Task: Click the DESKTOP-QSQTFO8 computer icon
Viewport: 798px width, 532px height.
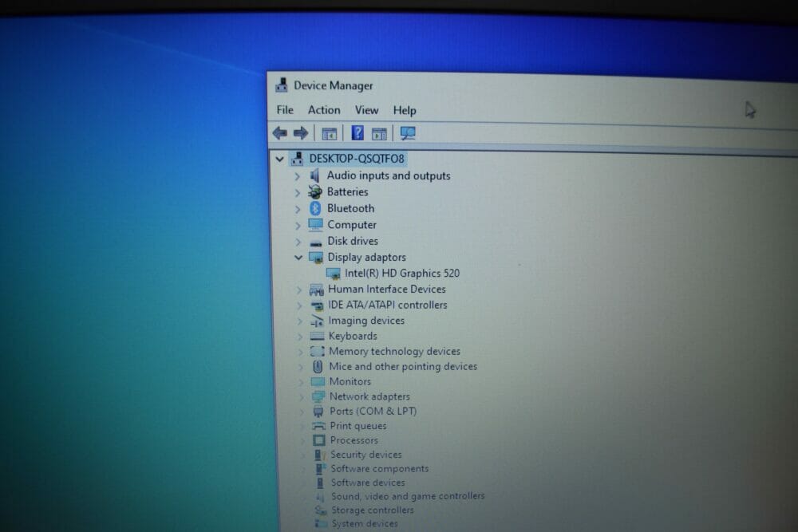Action: point(297,159)
